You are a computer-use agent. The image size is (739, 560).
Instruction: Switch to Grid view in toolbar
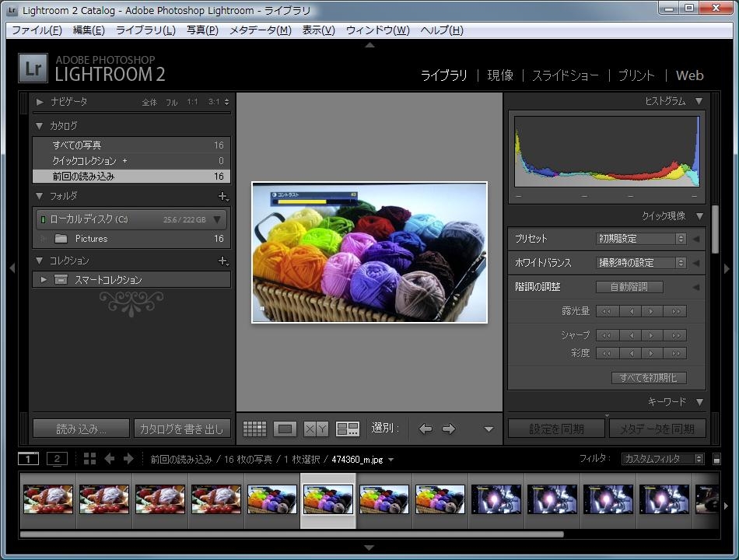click(254, 429)
